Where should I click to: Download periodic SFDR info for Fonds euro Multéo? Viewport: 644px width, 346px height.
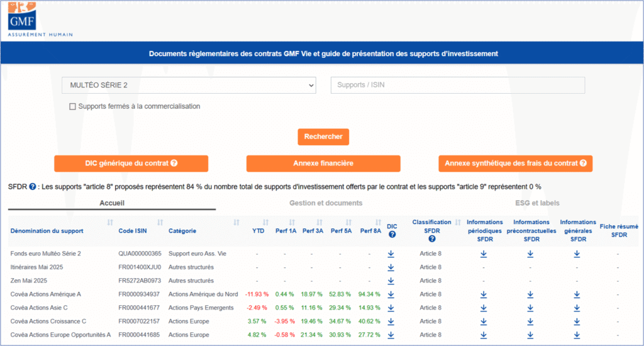pos(484,254)
